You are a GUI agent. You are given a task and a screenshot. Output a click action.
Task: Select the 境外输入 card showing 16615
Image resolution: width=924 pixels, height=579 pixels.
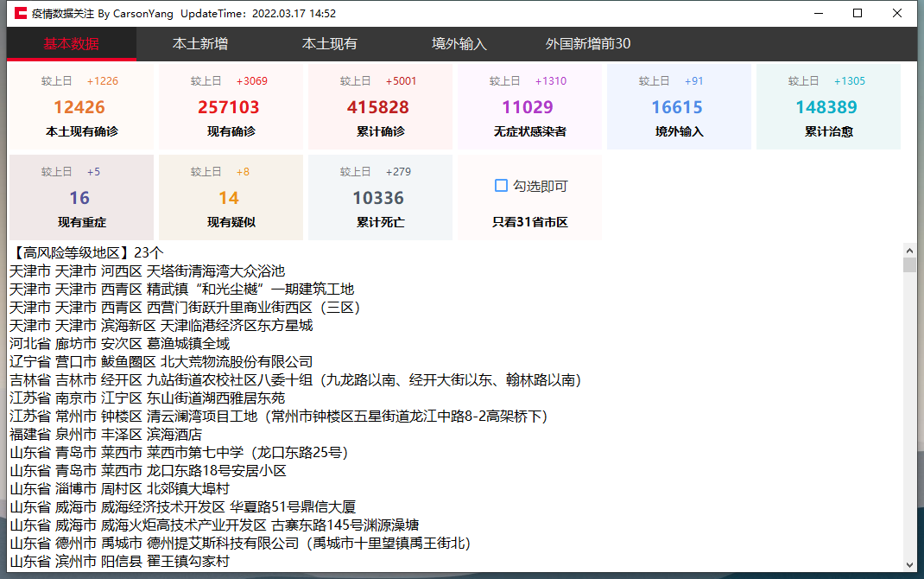[x=678, y=107]
